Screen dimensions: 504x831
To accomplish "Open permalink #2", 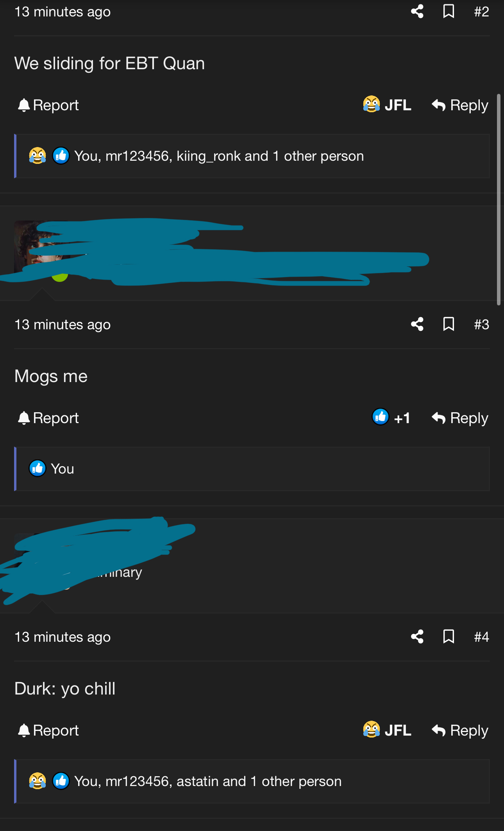I will pyautogui.click(x=481, y=12).
